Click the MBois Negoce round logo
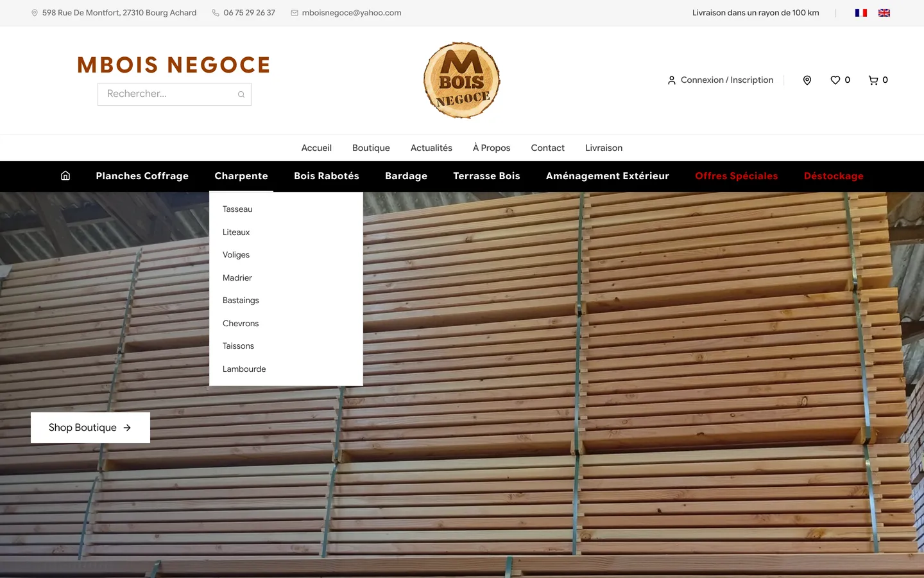The height and width of the screenshot is (578, 924). coord(462,80)
